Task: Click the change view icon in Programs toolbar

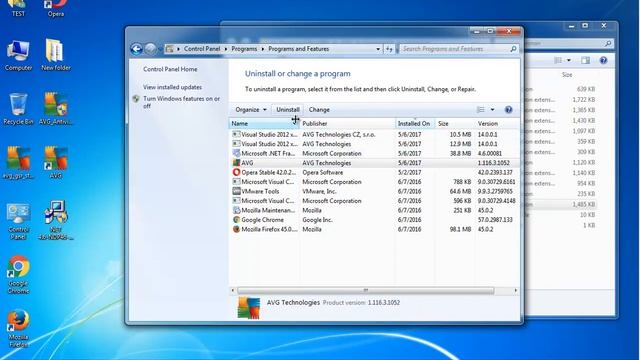Action: tap(481, 110)
